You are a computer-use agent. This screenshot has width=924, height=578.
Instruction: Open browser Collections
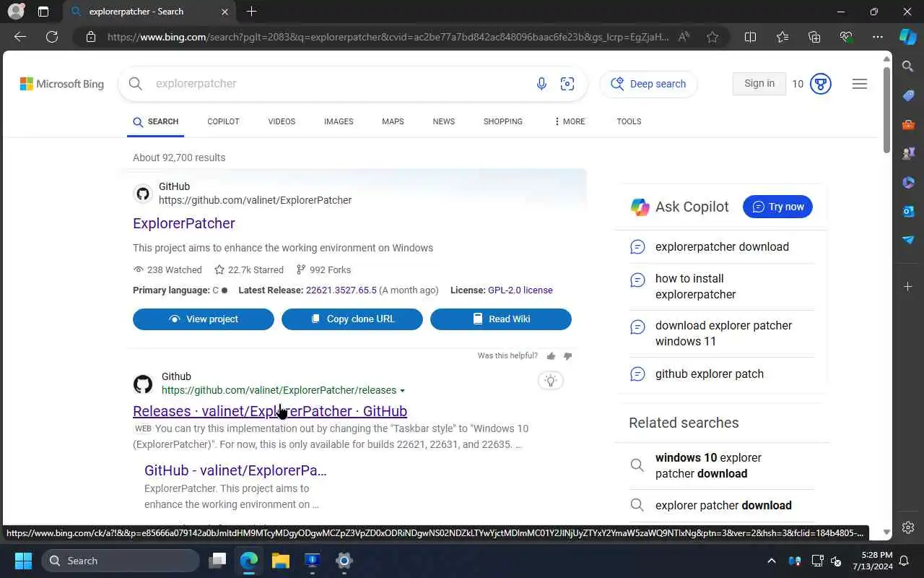814,37
